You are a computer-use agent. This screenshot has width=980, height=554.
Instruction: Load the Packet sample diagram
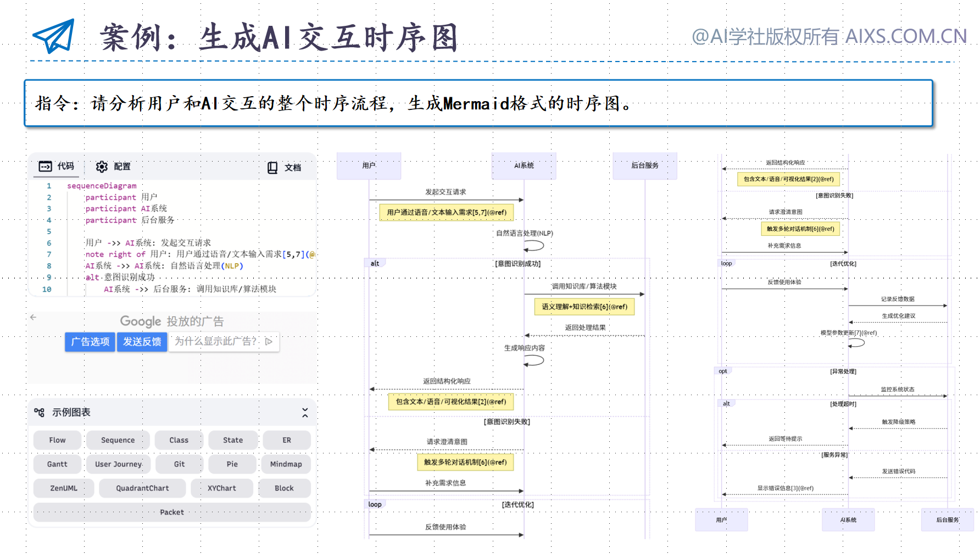[172, 512]
